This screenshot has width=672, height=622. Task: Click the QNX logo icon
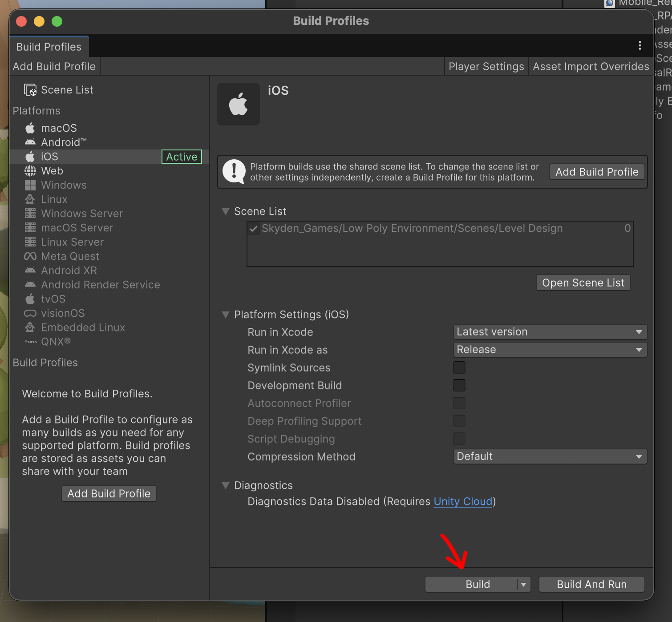[31, 342]
